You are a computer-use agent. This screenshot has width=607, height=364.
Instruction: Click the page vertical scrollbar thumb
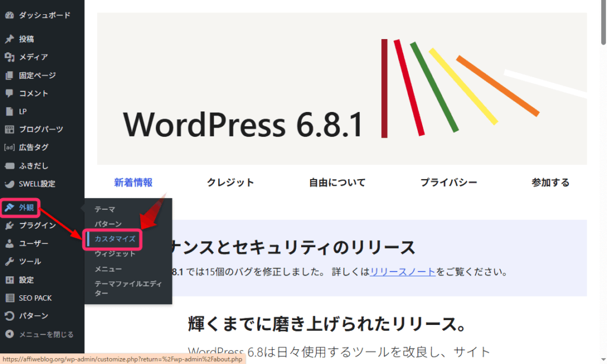(603, 23)
